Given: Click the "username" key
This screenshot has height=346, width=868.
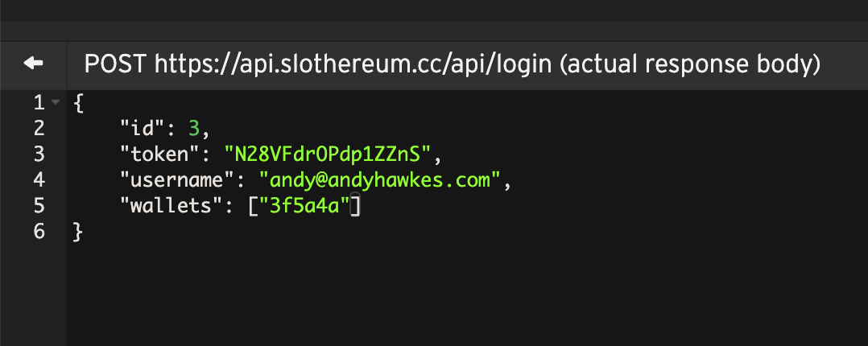Looking at the screenshot, I should click(176, 180).
